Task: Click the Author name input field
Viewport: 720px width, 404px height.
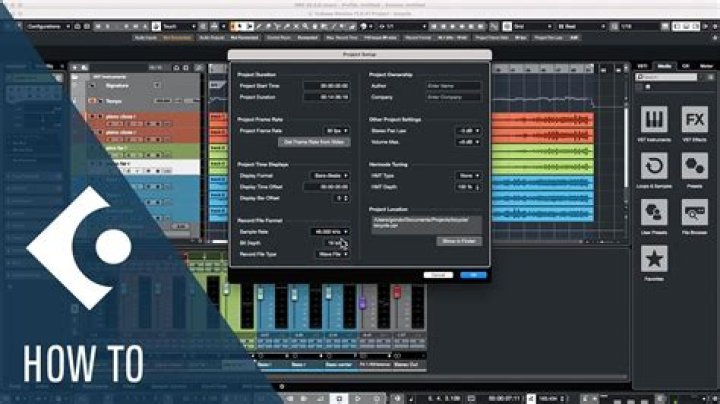Action: [453, 86]
